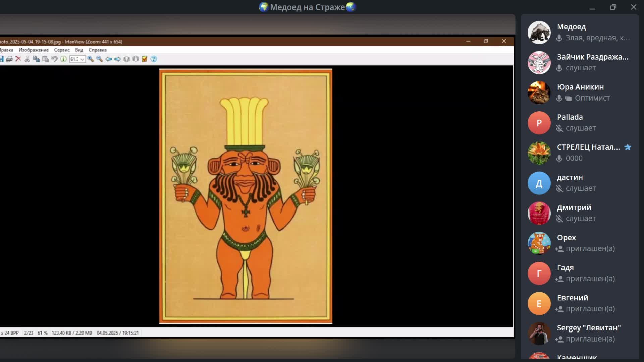This screenshot has width=644, height=362.
Task: Click the Paste clipboard icon
Action: click(x=45, y=59)
